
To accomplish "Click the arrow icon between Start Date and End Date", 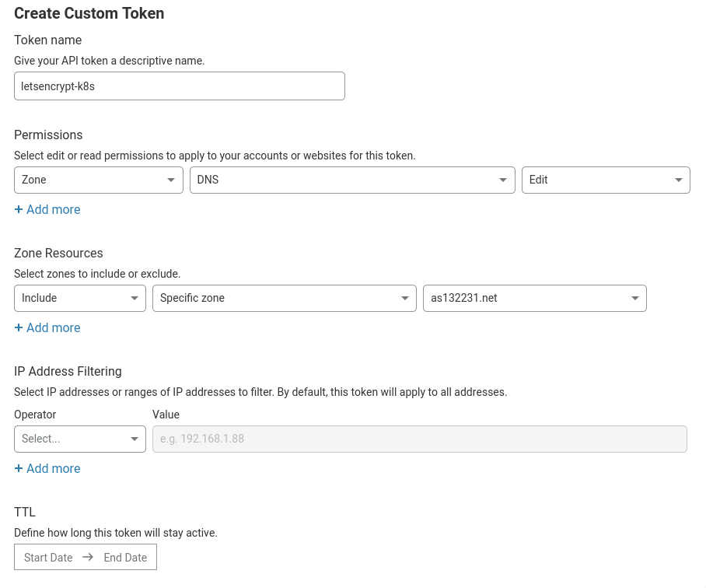I will pyautogui.click(x=87, y=557).
